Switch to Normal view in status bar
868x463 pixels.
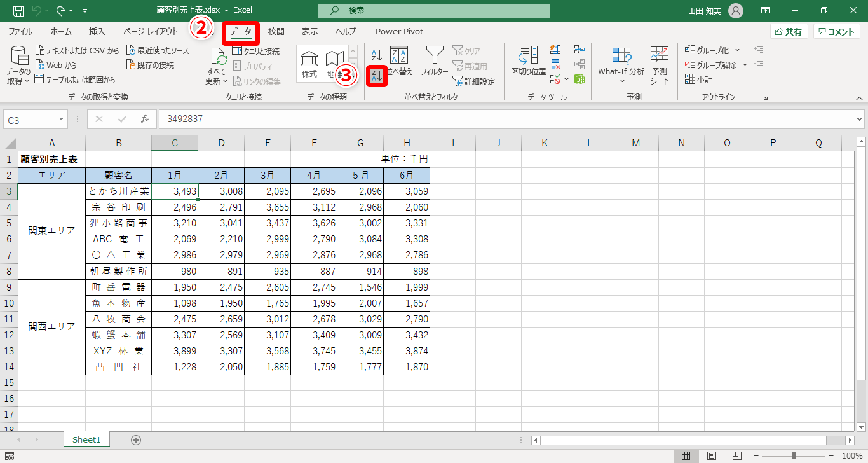click(x=686, y=456)
